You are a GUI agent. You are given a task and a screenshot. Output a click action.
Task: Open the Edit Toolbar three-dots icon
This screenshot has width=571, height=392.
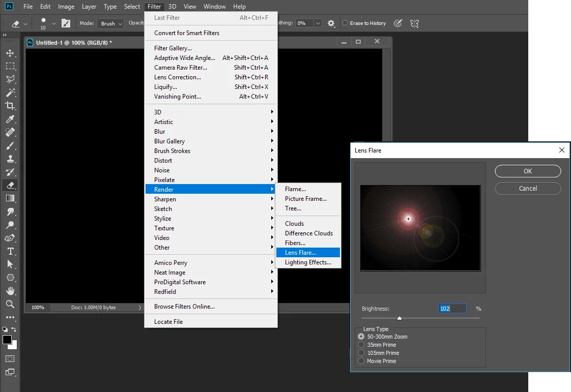click(x=10, y=317)
